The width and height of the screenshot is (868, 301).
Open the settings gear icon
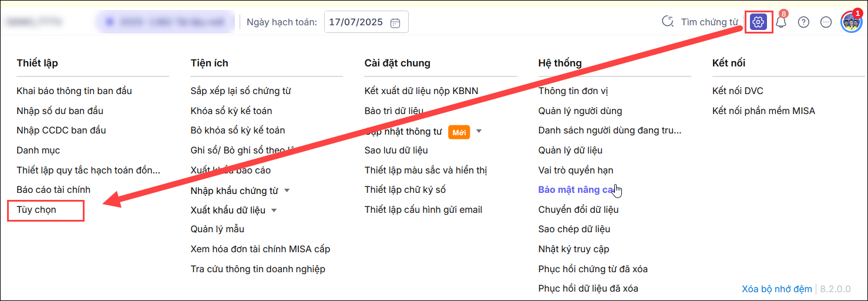click(758, 22)
